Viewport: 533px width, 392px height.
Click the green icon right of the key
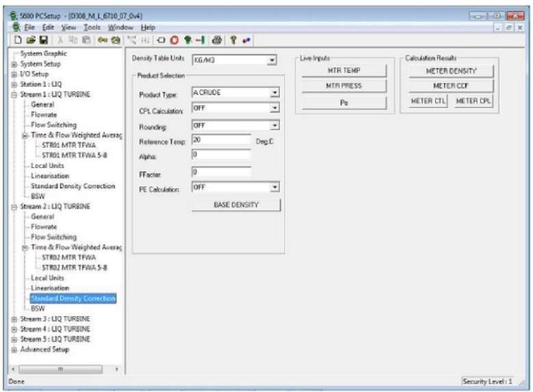click(x=116, y=40)
